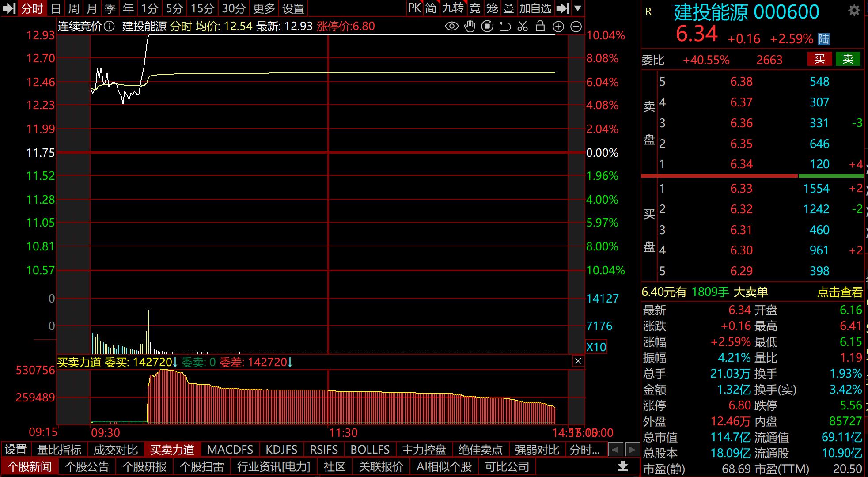Click the scissors cut tool icon
The height and width of the screenshot is (477, 868).
[523, 26]
